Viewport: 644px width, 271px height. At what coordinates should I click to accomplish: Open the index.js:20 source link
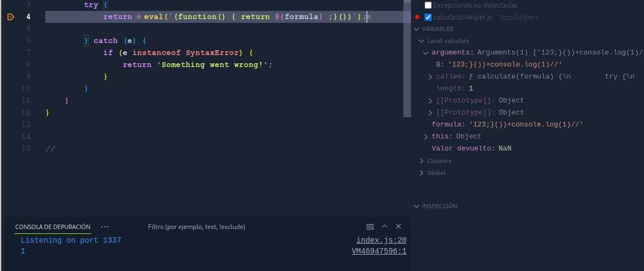(381, 240)
